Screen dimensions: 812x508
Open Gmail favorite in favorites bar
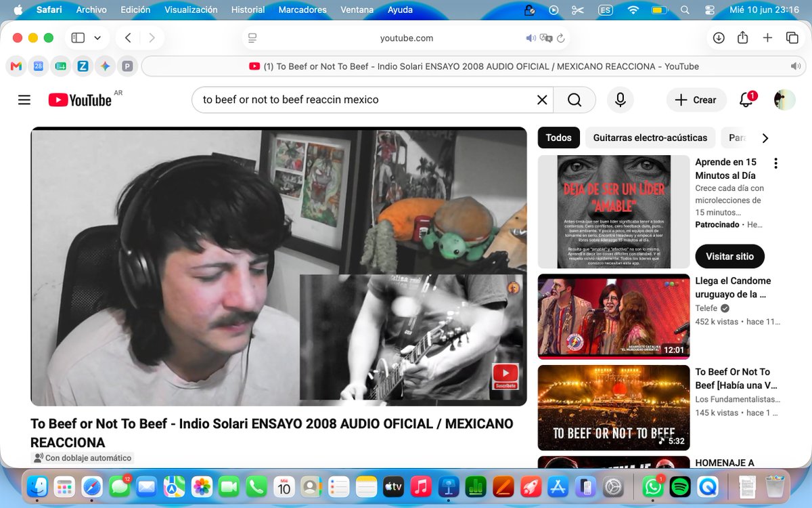click(x=16, y=66)
